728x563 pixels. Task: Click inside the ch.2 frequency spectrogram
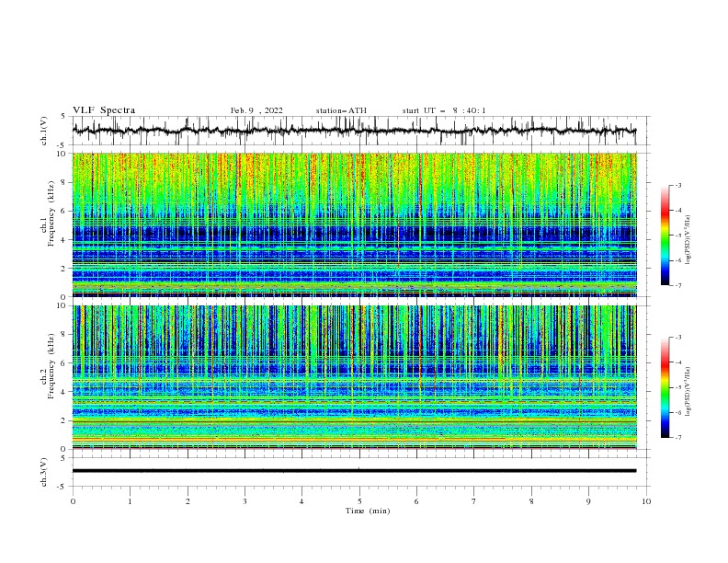point(354,377)
